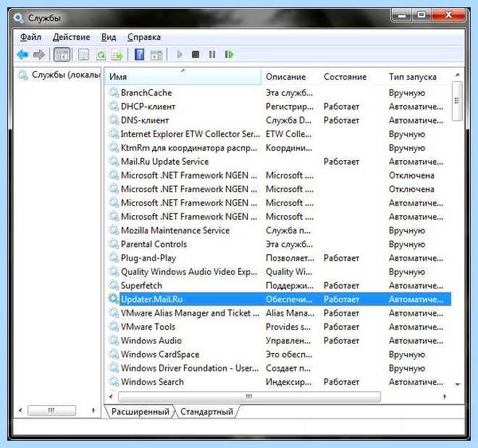478x448 pixels.
Task: Click the services list scroll-up arrow
Action: [457, 75]
